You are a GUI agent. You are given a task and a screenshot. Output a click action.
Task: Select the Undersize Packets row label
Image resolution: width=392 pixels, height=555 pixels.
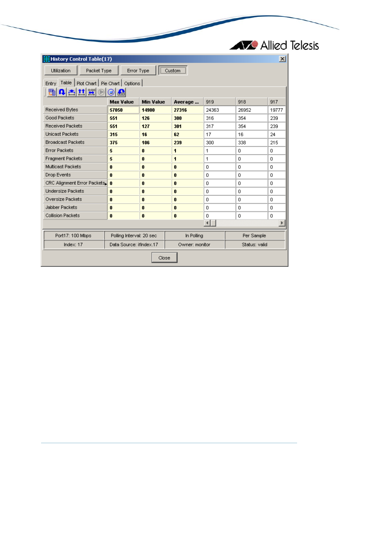point(75,191)
